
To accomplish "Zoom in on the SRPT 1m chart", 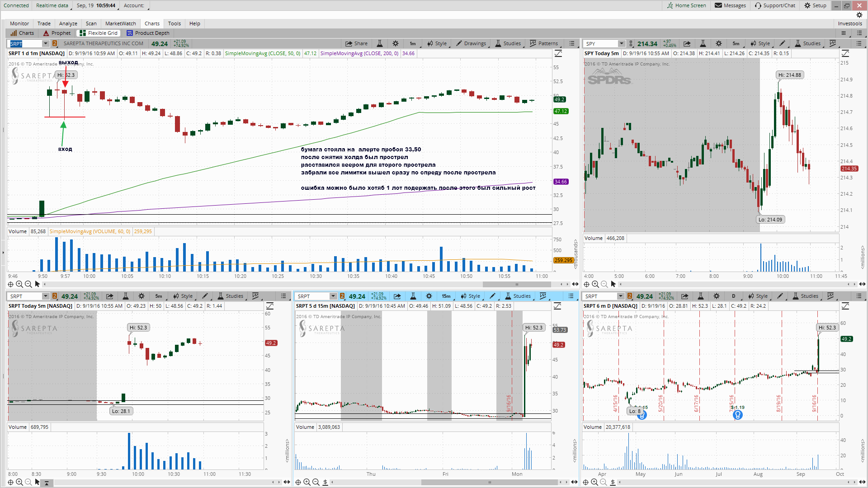I will [x=19, y=284].
